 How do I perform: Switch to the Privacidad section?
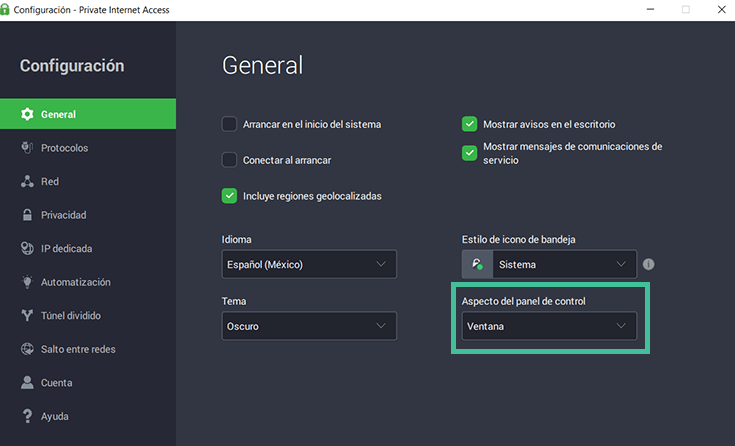88,215
